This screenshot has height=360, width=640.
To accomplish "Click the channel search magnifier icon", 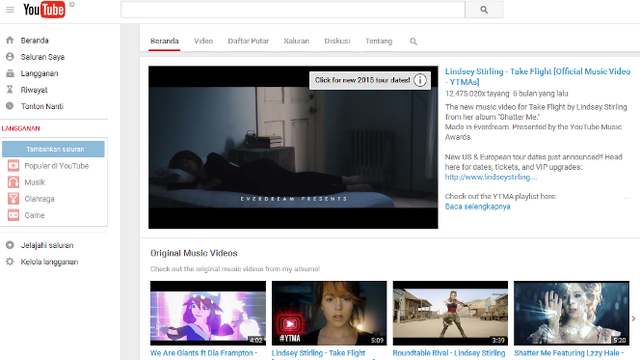I will pos(413,41).
